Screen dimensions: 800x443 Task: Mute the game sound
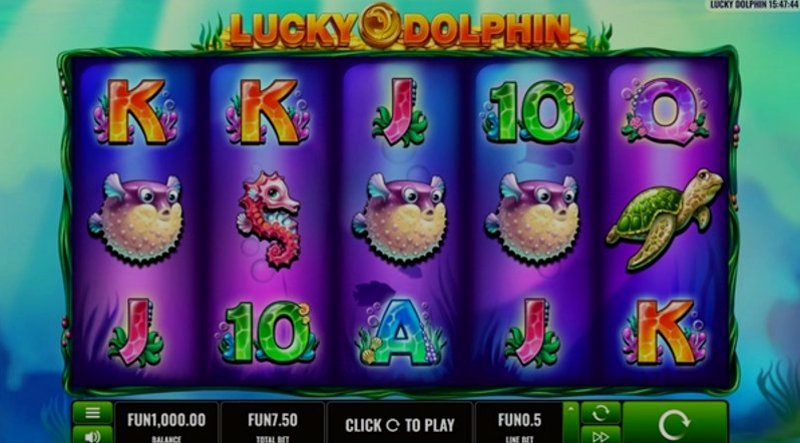pos(92,435)
